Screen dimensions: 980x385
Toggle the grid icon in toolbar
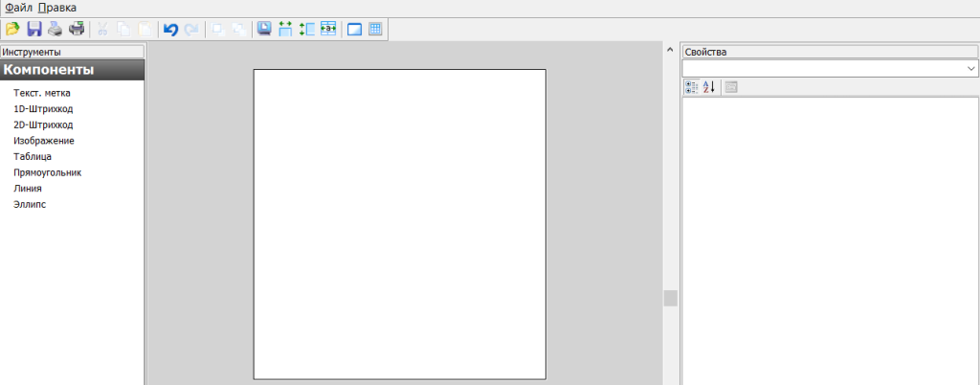coord(375,29)
